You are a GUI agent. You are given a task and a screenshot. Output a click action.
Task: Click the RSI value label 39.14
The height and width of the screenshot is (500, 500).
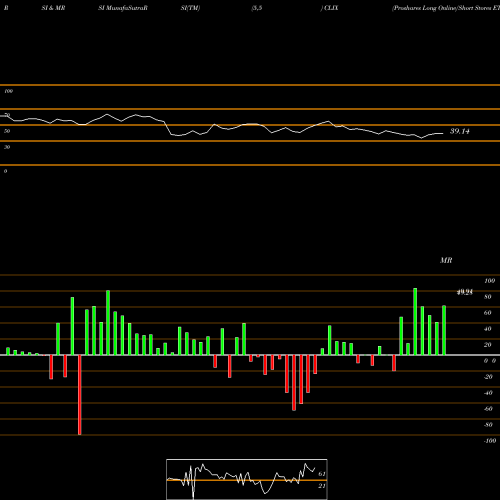click(460, 131)
